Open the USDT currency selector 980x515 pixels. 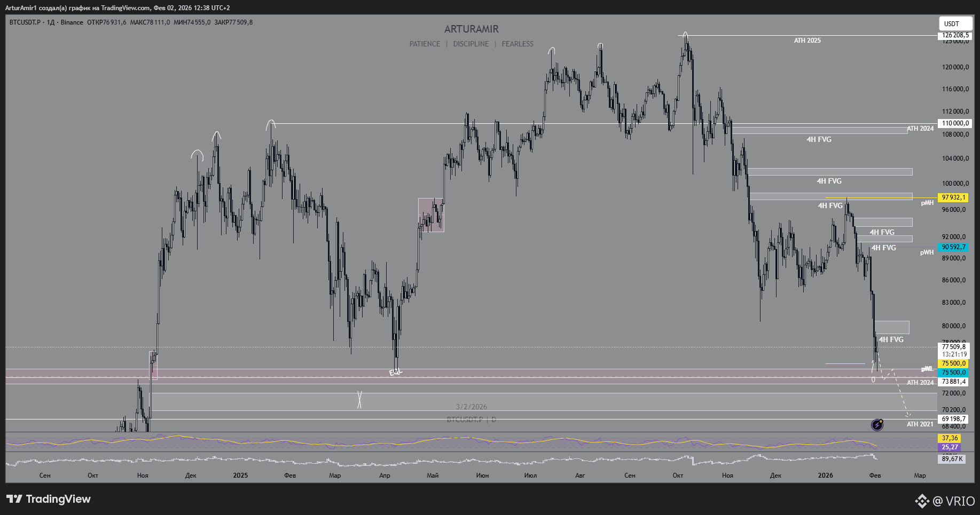coord(955,23)
